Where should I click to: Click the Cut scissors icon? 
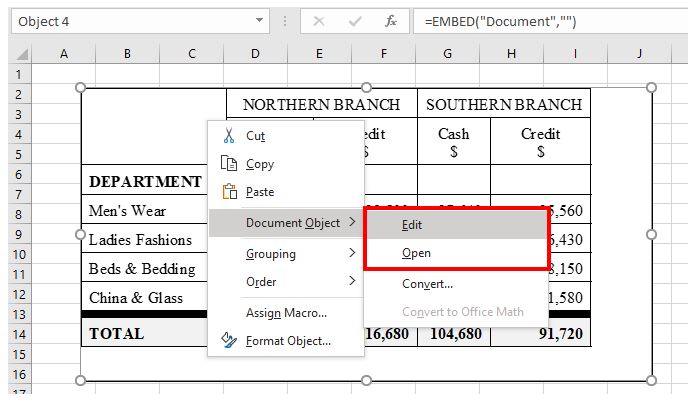[228, 136]
